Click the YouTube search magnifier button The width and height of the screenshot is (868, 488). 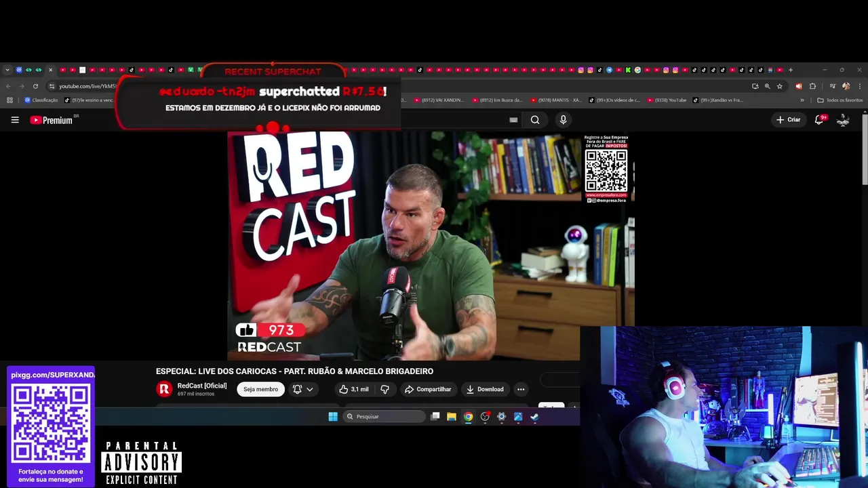click(535, 120)
